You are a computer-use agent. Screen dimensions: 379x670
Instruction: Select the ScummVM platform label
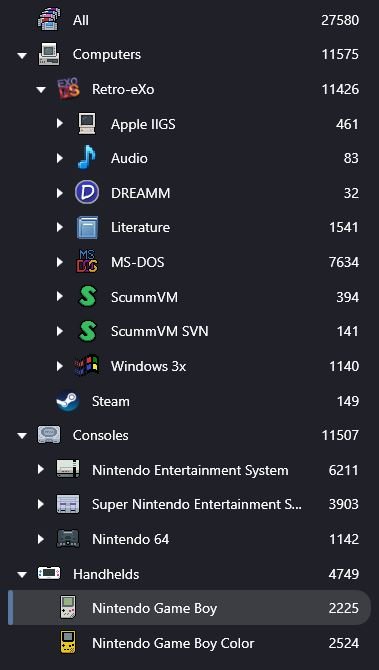(144, 297)
